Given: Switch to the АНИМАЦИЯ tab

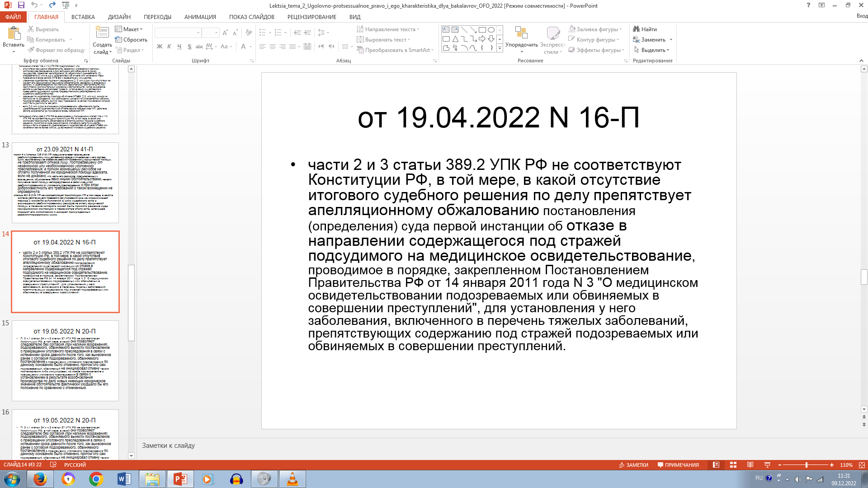Looking at the screenshot, I should [x=200, y=17].
